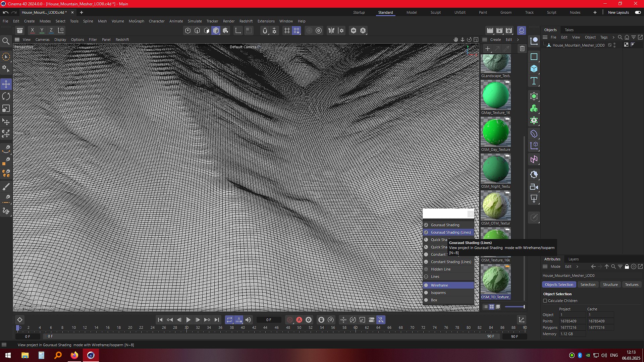Screen dimensions: 644x362
Task: Click the Selection attributes button
Action: pos(588,285)
